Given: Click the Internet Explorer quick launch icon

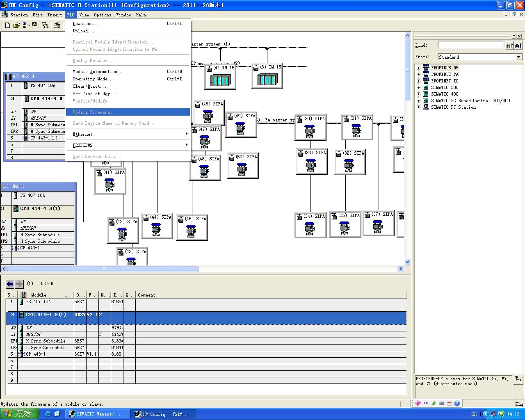Looking at the screenshot, I should tap(48, 414).
